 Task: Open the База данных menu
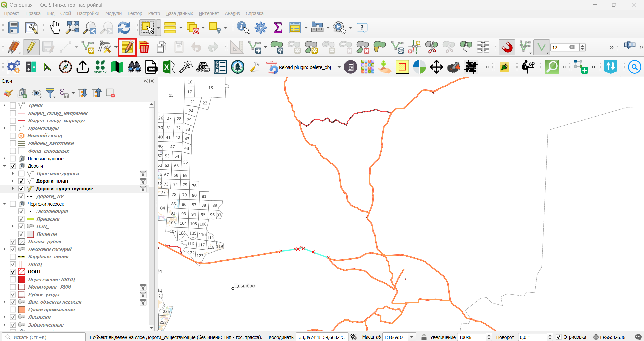tap(179, 13)
